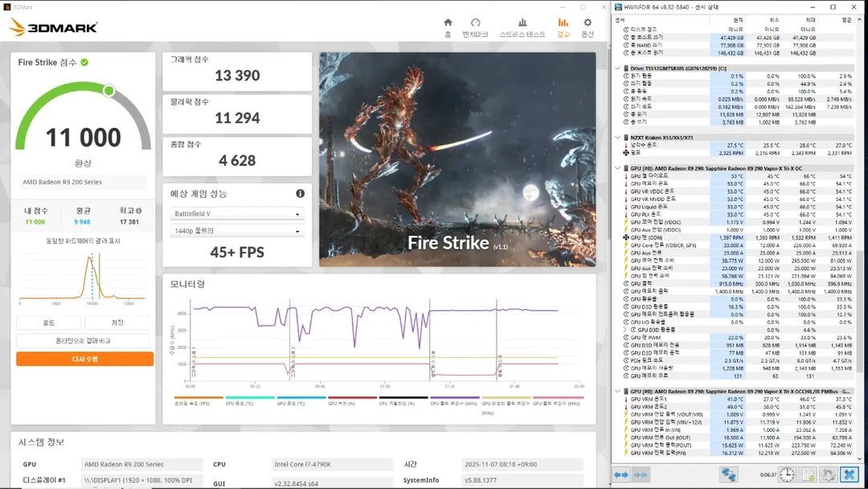868x489 pixels.
Task: Click HWiNFO network remote-monitoring icon
Action: click(x=728, y=475)
